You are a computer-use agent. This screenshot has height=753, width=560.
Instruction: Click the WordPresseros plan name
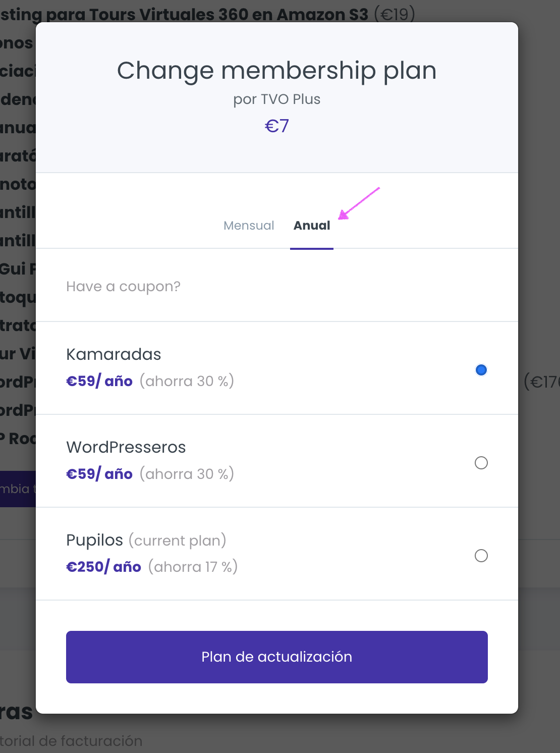[x=126, y=447]
